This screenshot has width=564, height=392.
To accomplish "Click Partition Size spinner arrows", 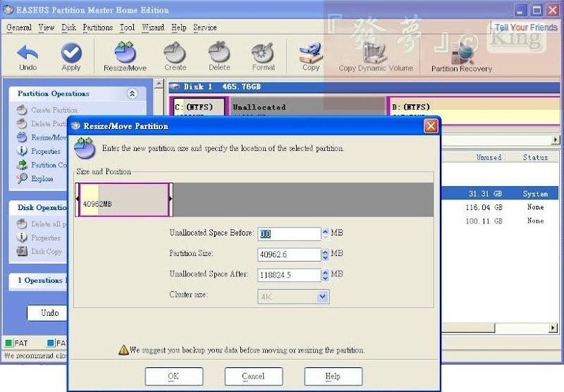I will point(325,255).
